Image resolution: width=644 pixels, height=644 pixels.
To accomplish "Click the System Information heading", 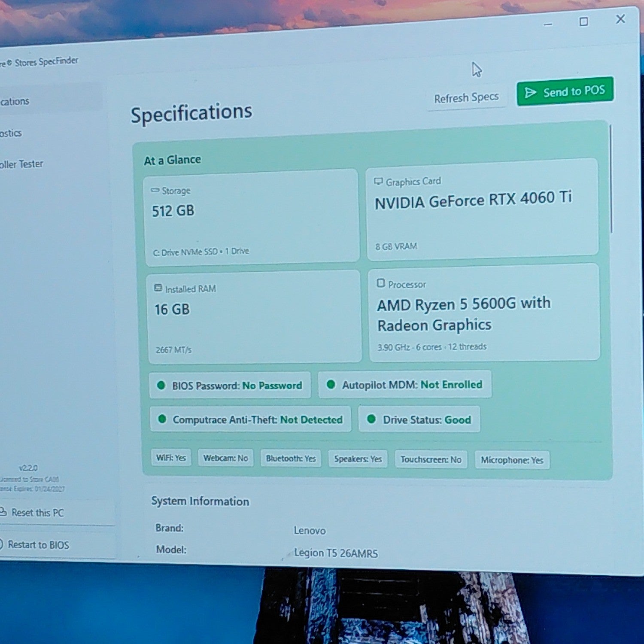I will click(200, 501).
